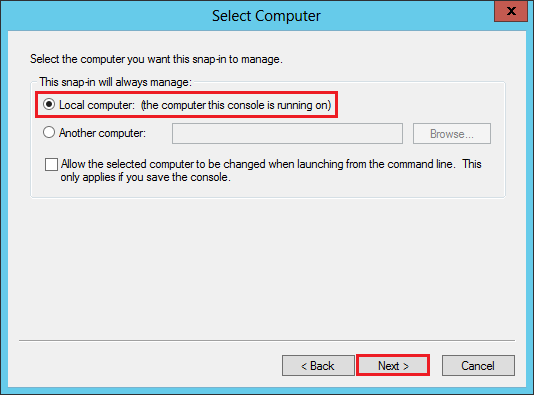The height and width of the screenshot is (395, 534).
Task: Click 'only applies if you save the console' text
Action: tap(145, 177)
